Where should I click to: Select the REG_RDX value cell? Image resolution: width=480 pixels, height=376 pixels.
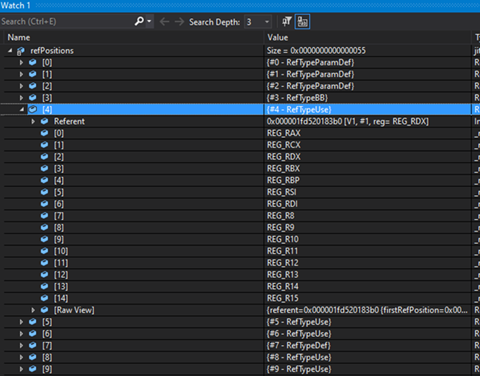click(284, 157)
